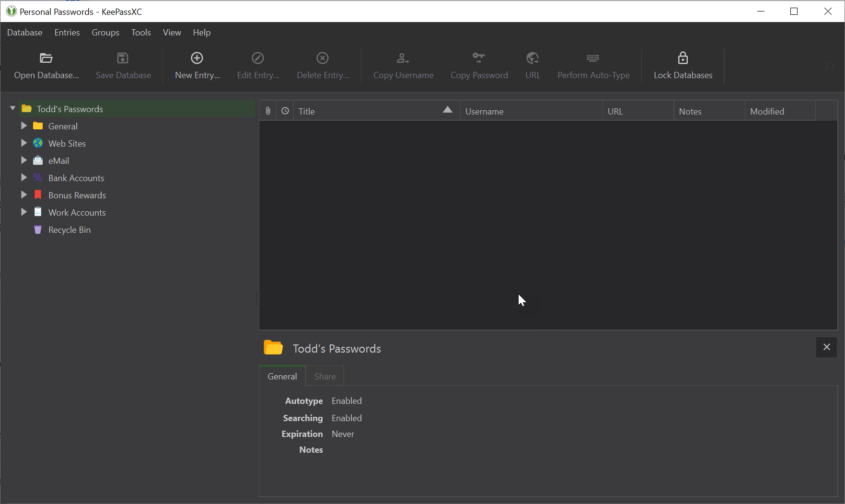The width and height of the screenshot is (845, 504).
Task: Open the Groups menu
Action: click(x=105, y=33)
